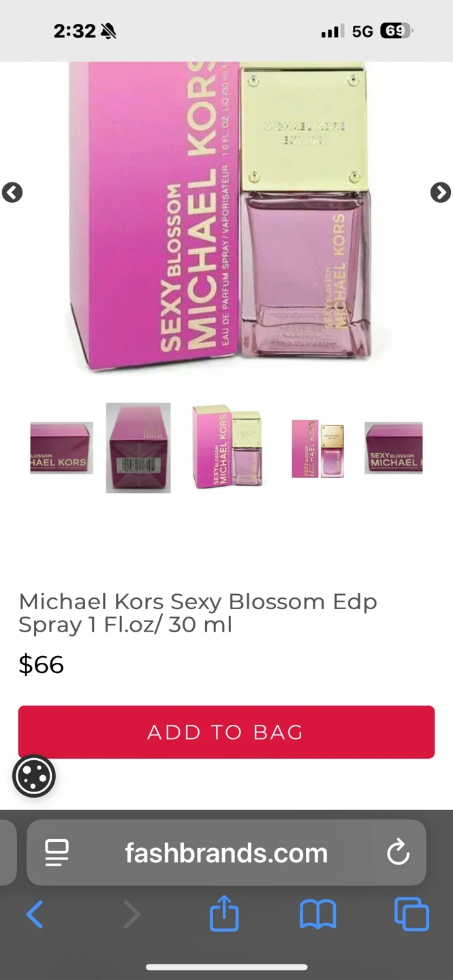This screenshot has height=980, width=453.
Task: Open Safari page settings reader icon
Action: [x=57, y=853]
